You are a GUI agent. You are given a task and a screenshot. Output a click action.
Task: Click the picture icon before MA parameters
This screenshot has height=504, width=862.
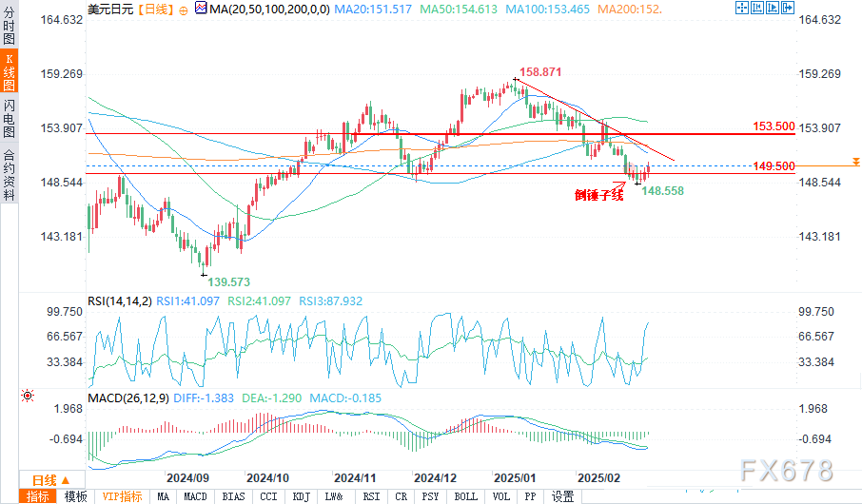coord(198,9)
